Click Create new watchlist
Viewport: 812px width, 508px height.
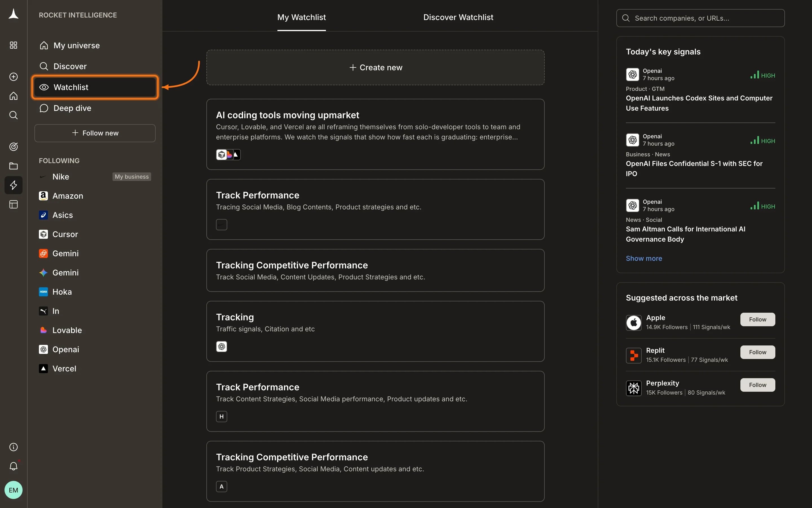click(x=375, y=67)
